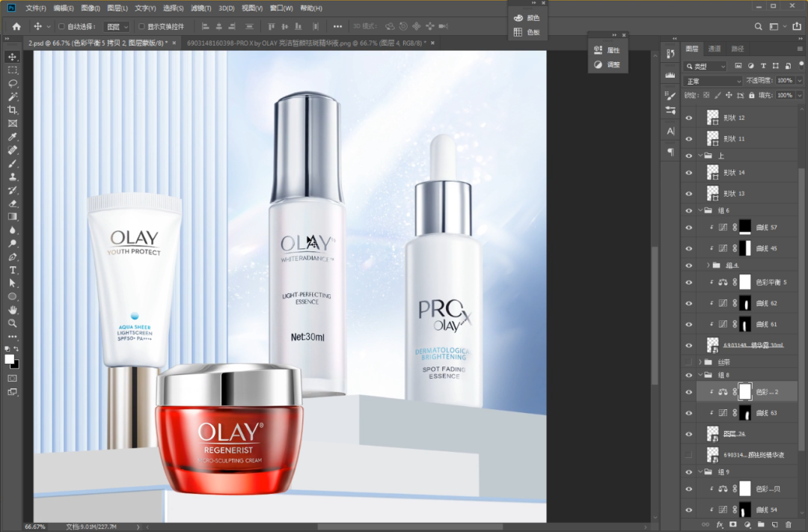The width and height of the screenshot is (808, 532).
Task: Open the layer filter type dropdown (类型)
Action: click(705, 66)
